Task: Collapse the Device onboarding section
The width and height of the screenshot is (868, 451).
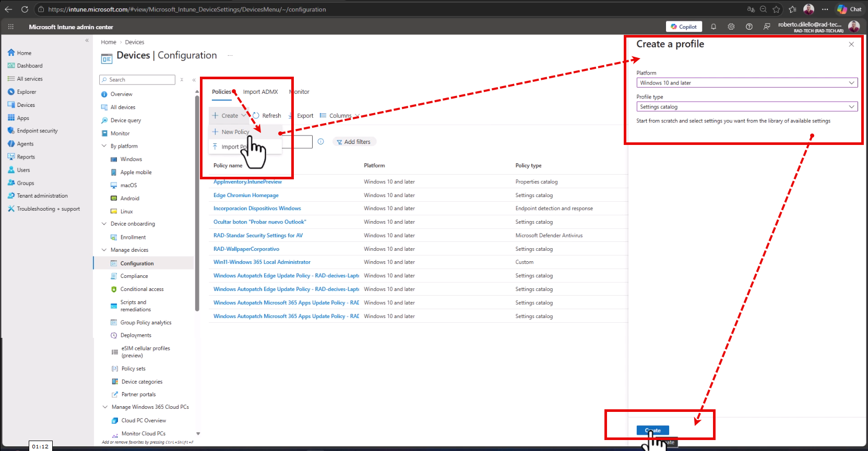Action: tap(104, 224)
